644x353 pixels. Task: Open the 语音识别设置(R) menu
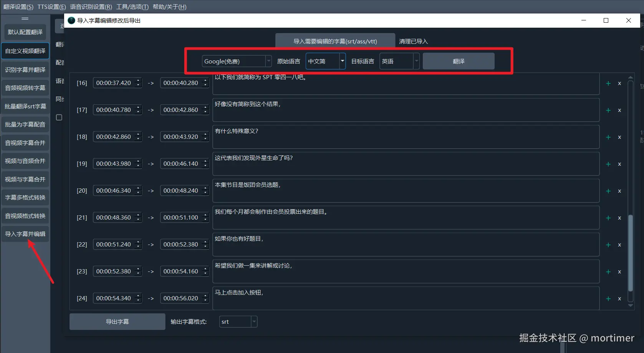pyautogui.click(x=91, y=7)
